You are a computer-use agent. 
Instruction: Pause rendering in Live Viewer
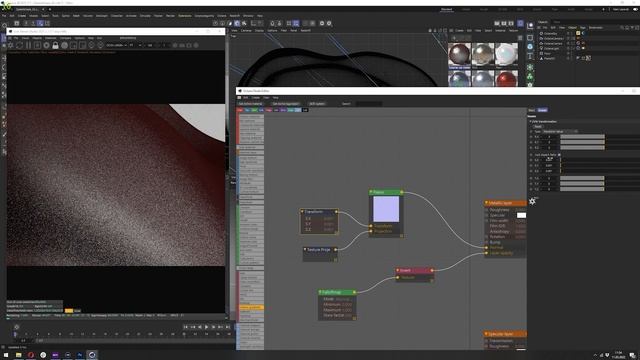[28, 45]
